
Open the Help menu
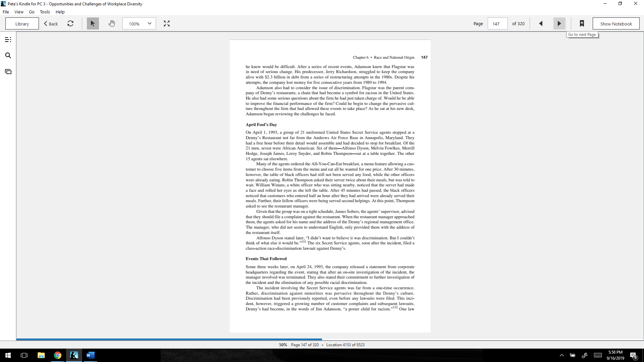point(60,12)
